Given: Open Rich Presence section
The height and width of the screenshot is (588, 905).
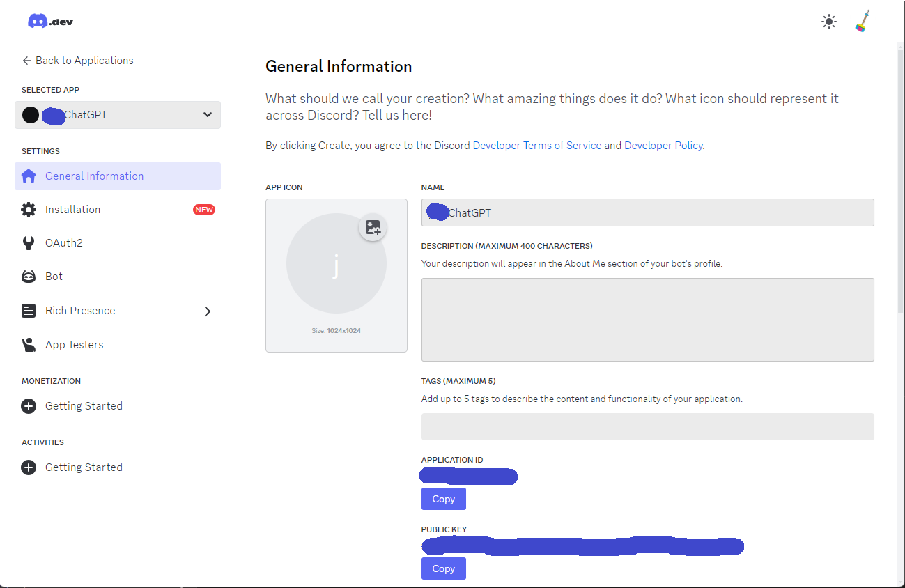Looking at the screenshot, I should 118,311.
